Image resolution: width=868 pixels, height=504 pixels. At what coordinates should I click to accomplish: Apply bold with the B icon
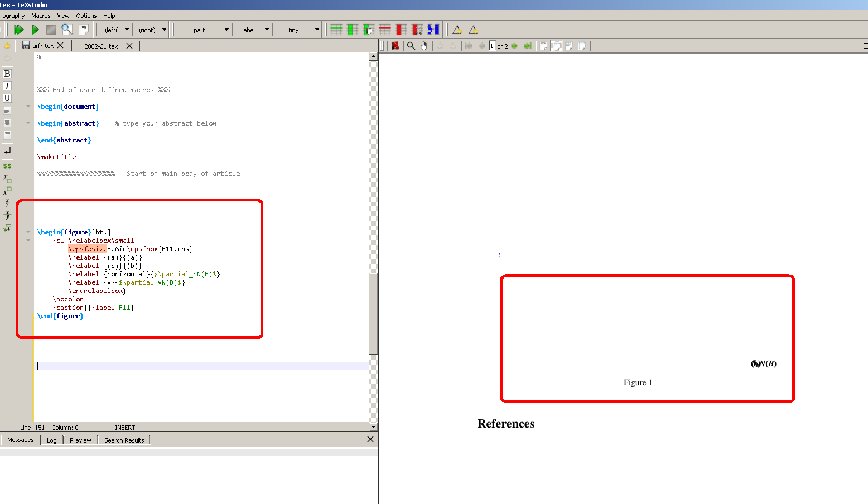7,74
